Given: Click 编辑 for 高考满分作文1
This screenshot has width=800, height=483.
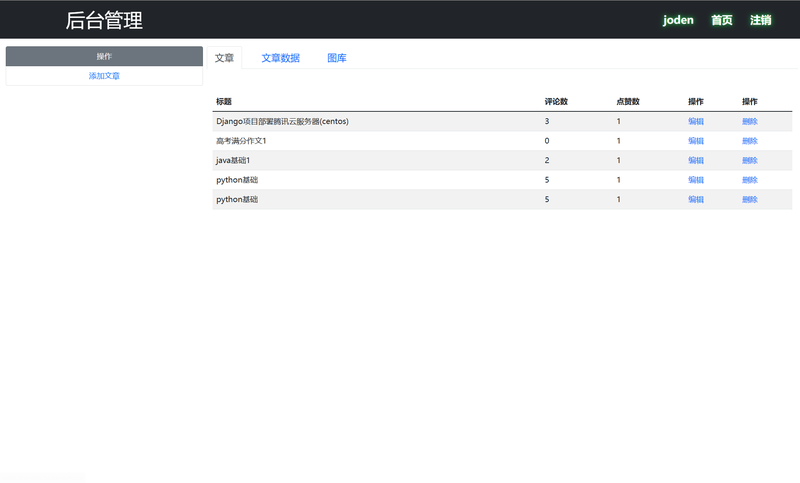Looking at the screenshot, I should pyautogui.click(x=695, y=141).
